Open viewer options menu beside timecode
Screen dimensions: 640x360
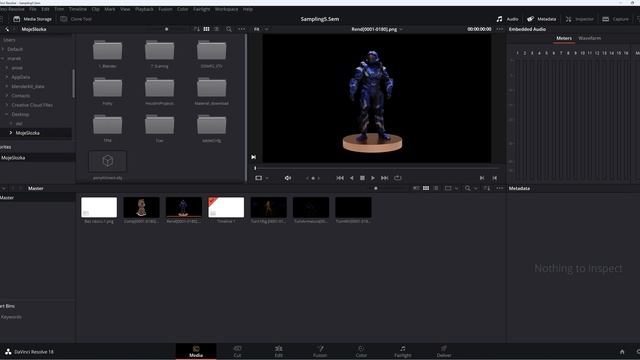pos(500,29)
